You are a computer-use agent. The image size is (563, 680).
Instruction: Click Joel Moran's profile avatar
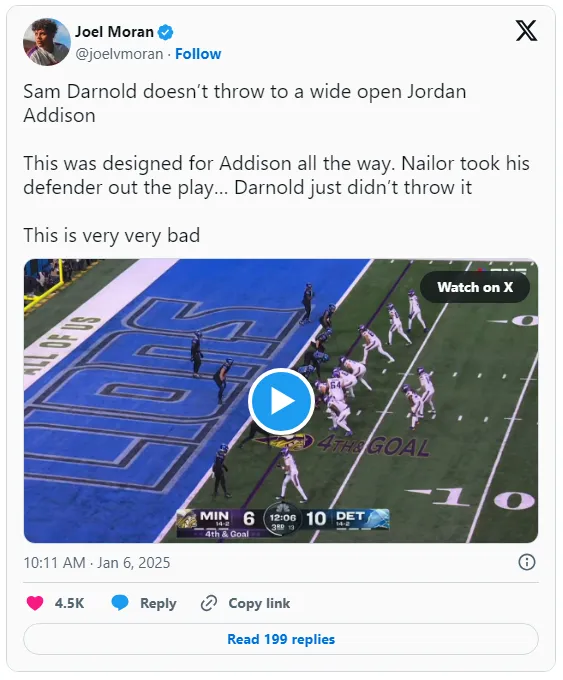[x=47, y=42]
